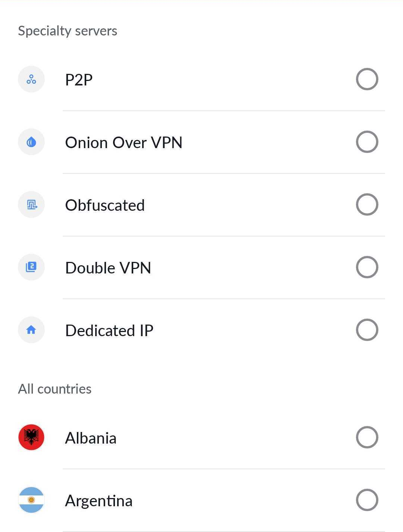Select the Argentina radio button
403x532 pixels.
coord(367,500)
